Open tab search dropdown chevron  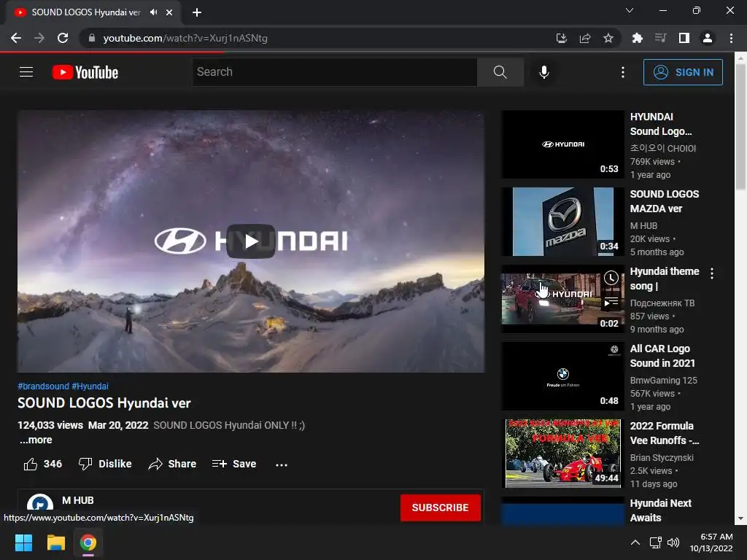coord(630,10)
